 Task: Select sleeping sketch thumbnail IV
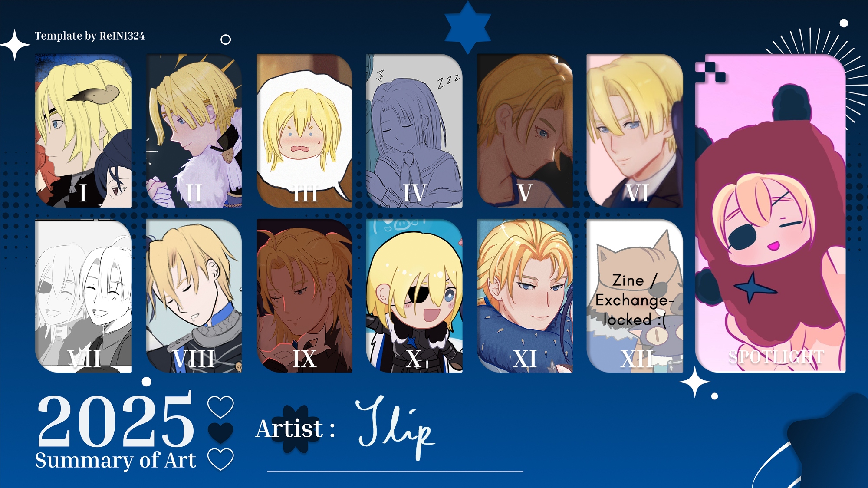point(414,131)
